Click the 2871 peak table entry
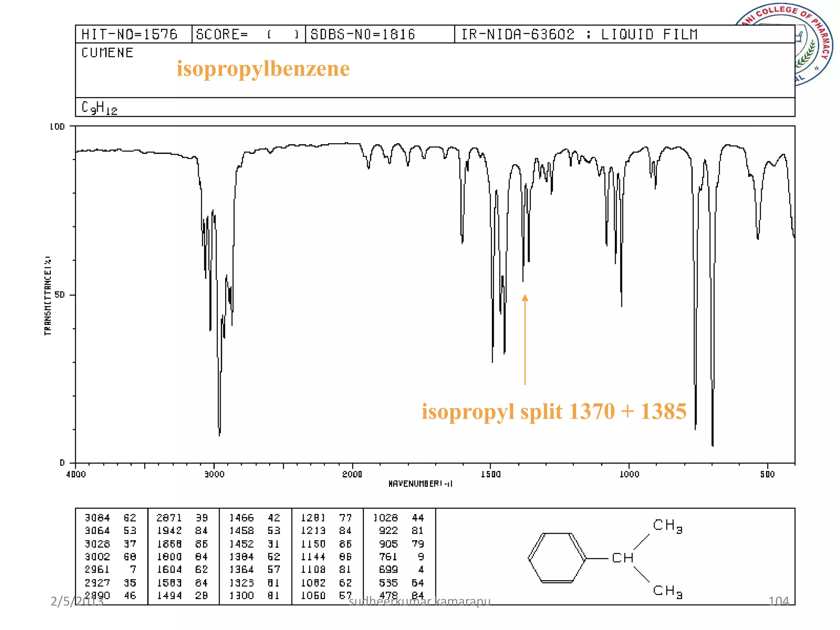840x630 pixels. tap(182, 518)
